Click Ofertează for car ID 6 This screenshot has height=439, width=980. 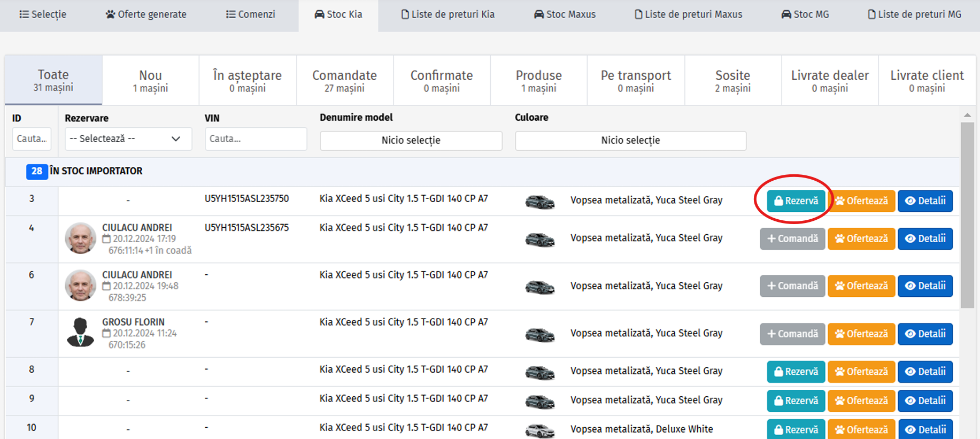[x=861, y=286]
